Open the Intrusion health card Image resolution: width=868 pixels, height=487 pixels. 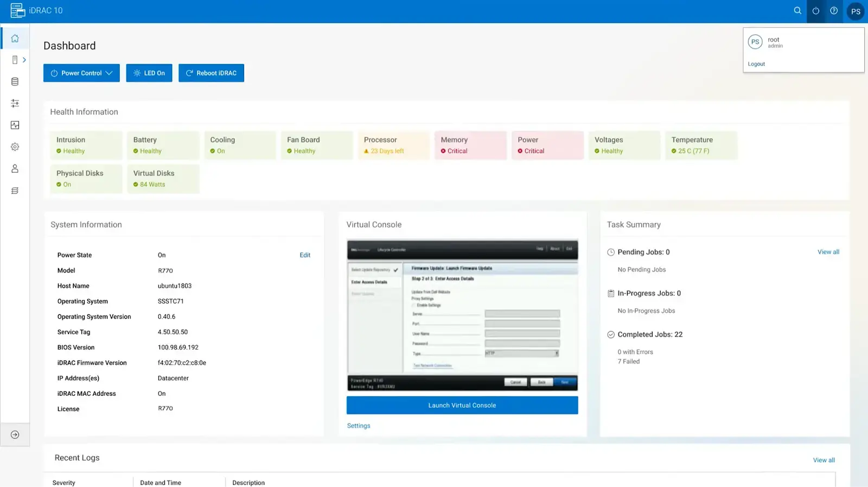pos(86,145)
